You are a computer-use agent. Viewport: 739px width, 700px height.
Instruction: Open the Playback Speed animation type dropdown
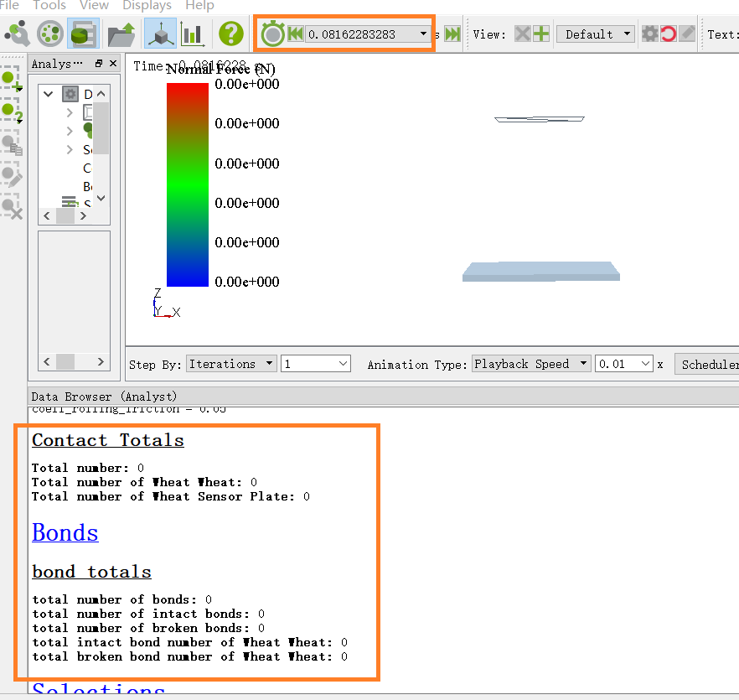[531, 364]
